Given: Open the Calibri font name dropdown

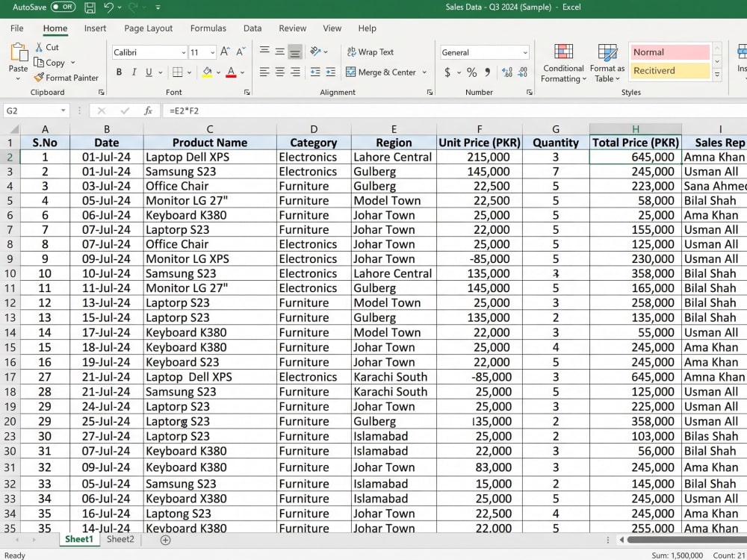Looking at the screenshot, I should click(184, 52).
